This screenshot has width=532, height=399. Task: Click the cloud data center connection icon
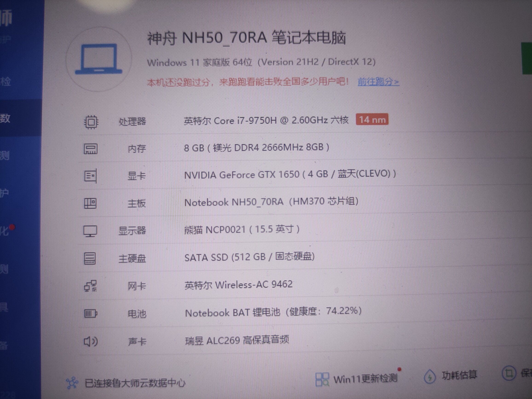click(72, 383)
